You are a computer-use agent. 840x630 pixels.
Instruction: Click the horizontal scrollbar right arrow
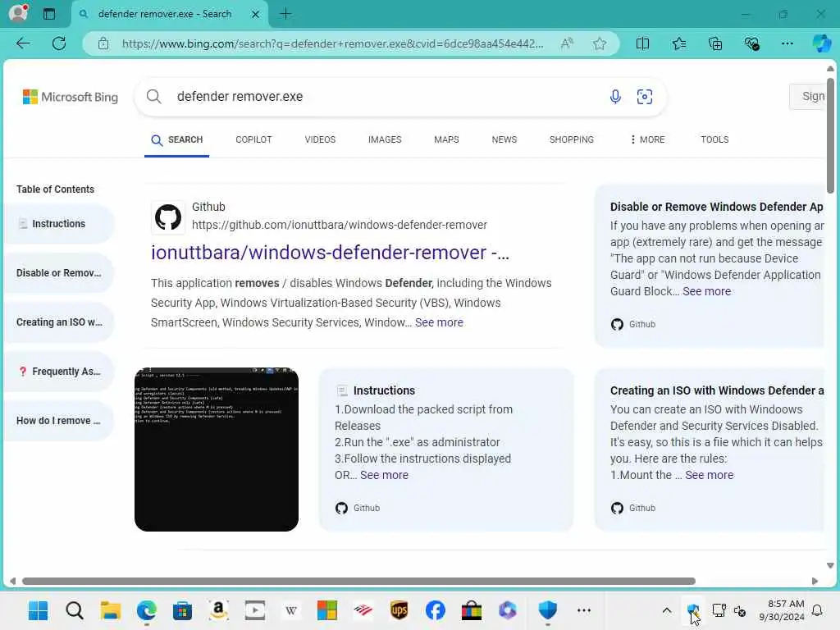point(815,582)
